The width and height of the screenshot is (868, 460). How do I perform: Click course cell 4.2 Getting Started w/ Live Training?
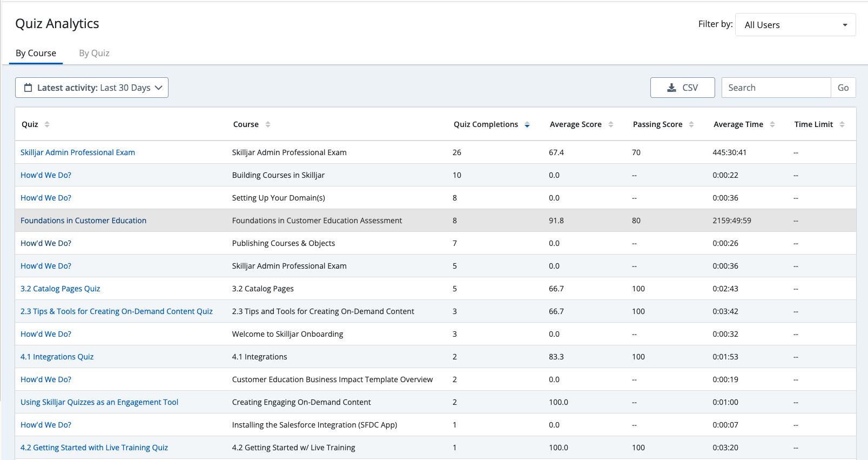click(294, 448)
